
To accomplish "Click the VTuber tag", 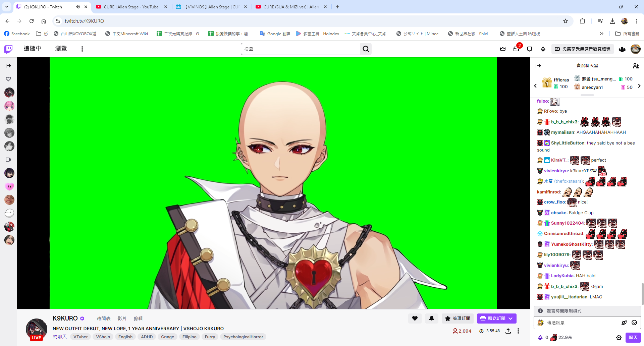I will 80,337.
